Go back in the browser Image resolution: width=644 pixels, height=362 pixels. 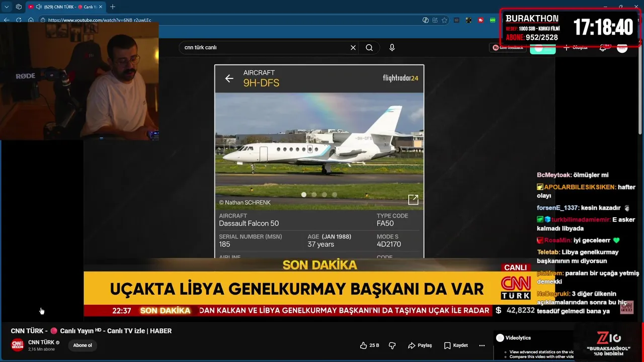pyautogui.click(x=7, y=20)
